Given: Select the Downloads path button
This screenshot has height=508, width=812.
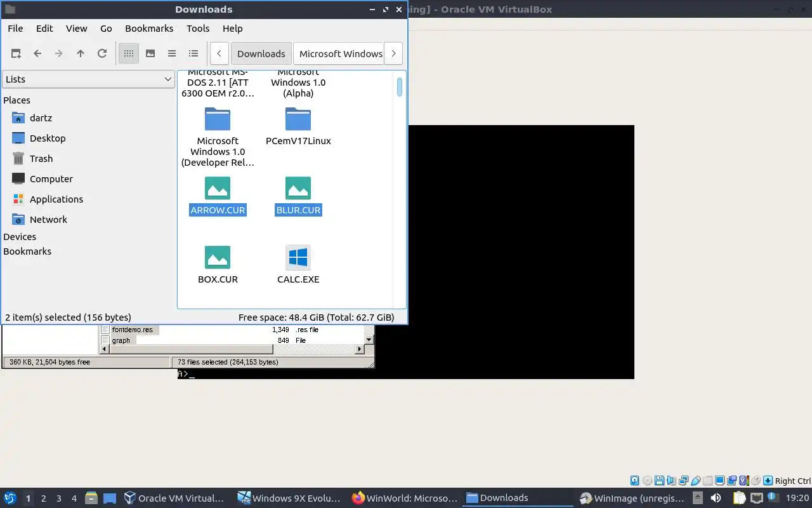Looking at the screenshot, I should click(x=261, y=54).
